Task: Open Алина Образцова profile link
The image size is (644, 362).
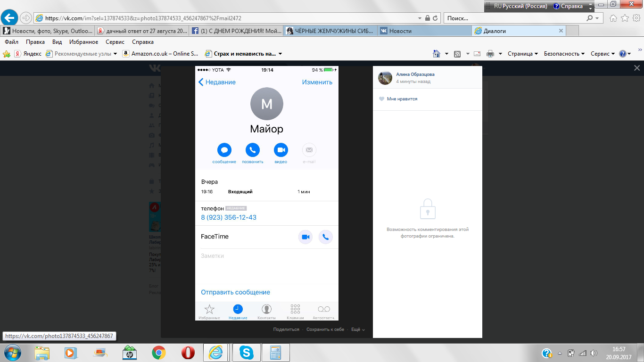Action: (415, 74)
